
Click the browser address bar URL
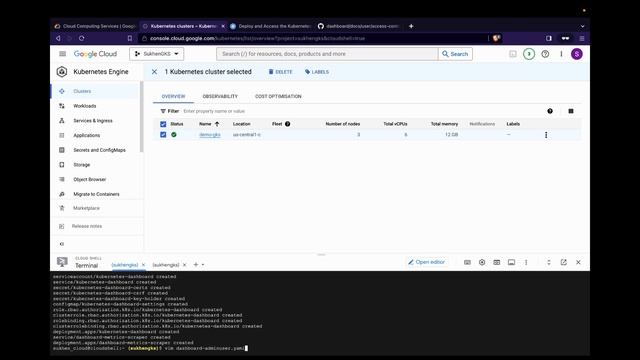point(257,38)
